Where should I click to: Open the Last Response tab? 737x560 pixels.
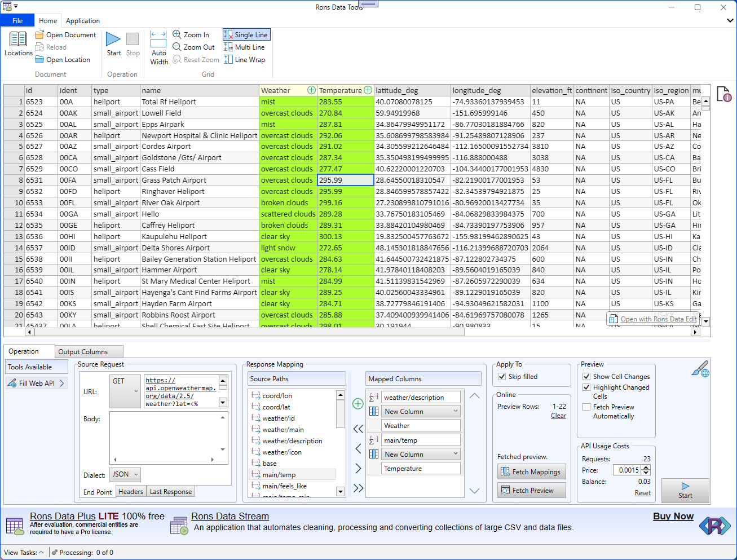[171, 492]
